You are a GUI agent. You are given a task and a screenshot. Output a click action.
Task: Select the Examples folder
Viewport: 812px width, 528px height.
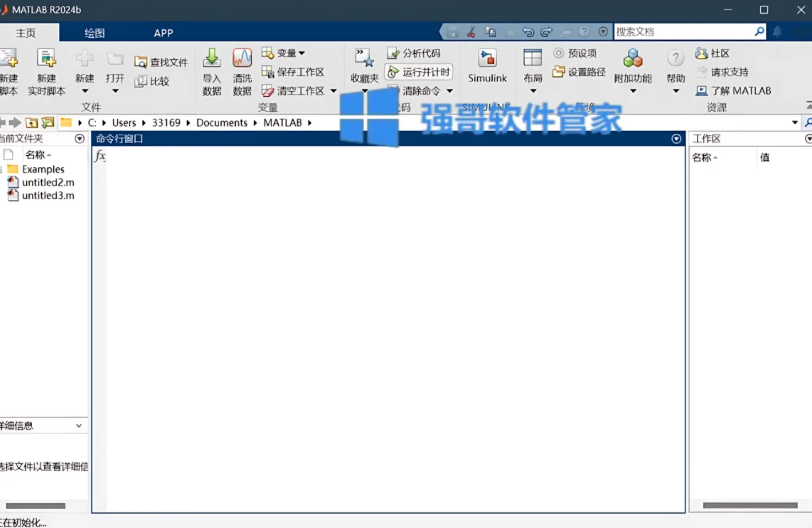point(43,169)
